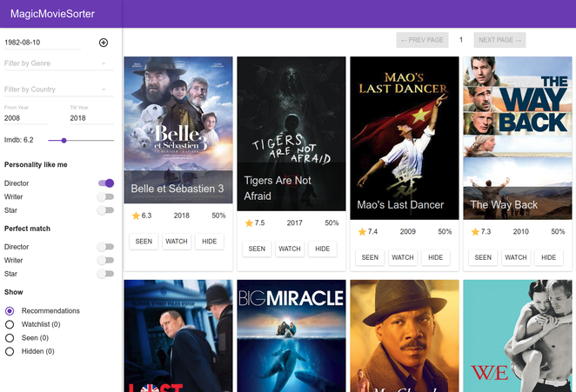Select the Seen (0) radio option

(x=10, y=338)
